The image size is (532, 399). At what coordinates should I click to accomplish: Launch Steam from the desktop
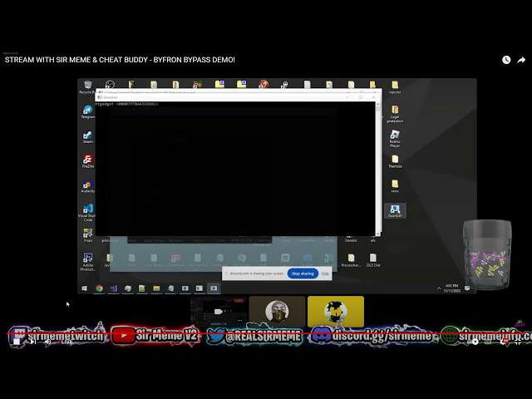click(x=88, y=136)
